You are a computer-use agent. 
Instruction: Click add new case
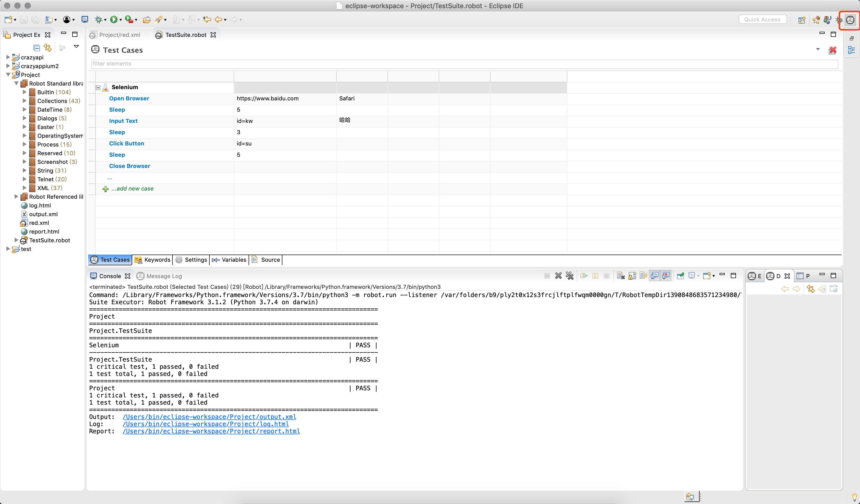coord(132,188)
